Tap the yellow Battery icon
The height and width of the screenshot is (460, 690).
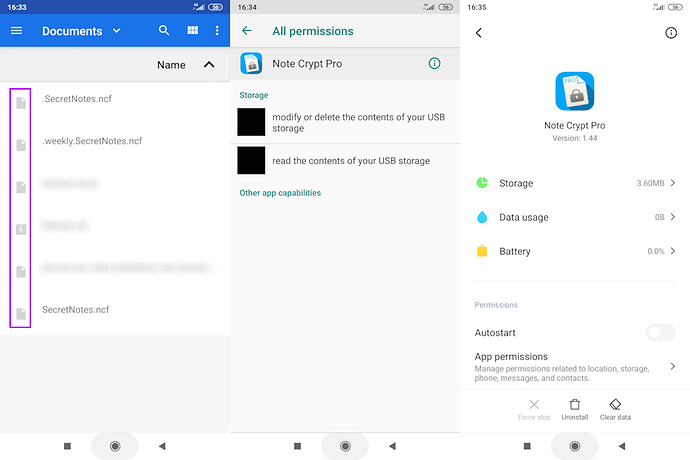(482, 251)
